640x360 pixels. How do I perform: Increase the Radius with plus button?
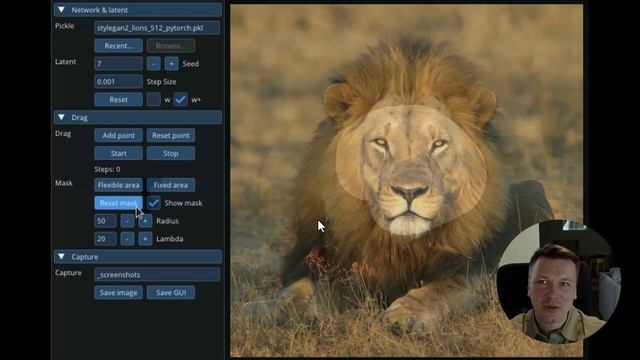pos(145,221)
